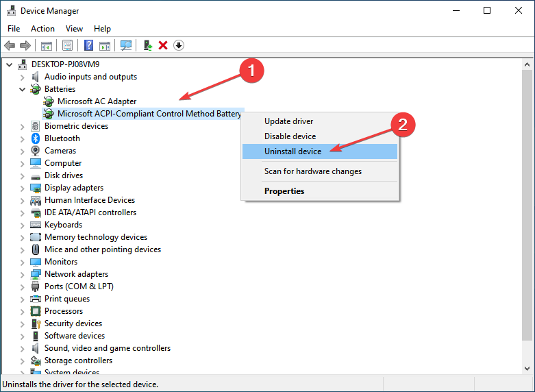The height and width of the screenshot is (392, 535).
Task: Expand Memory technology devices
Action: coord(22,237)
